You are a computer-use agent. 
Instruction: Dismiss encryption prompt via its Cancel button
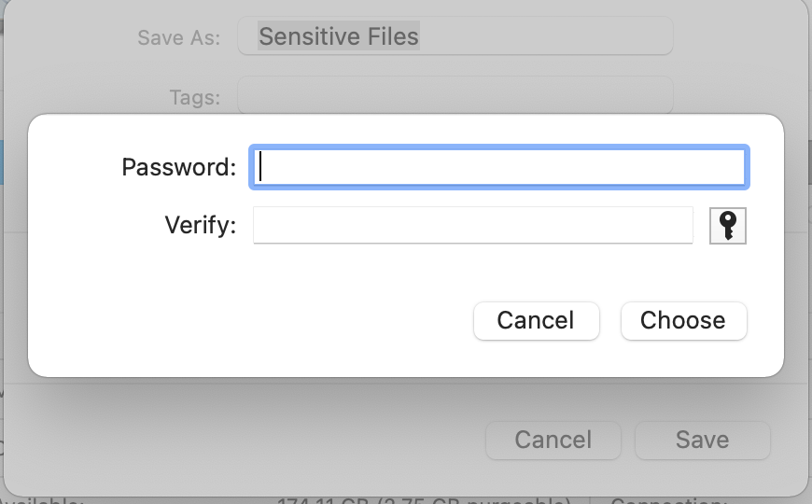(536, 321)
